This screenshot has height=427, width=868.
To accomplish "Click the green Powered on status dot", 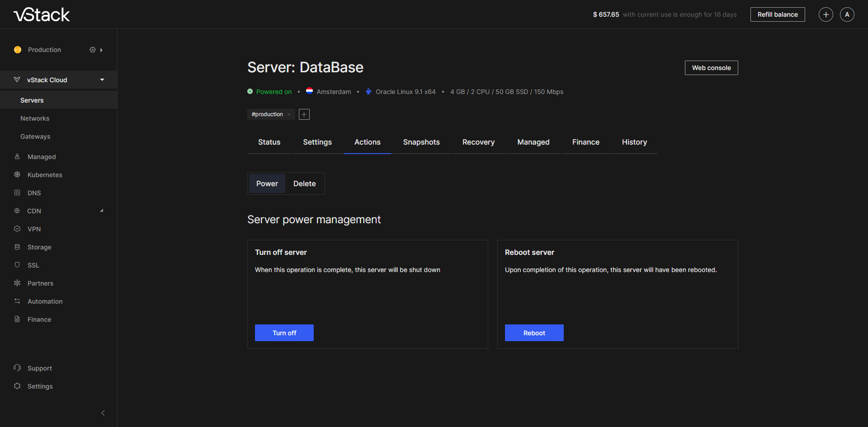I will [x=250, y=91].
